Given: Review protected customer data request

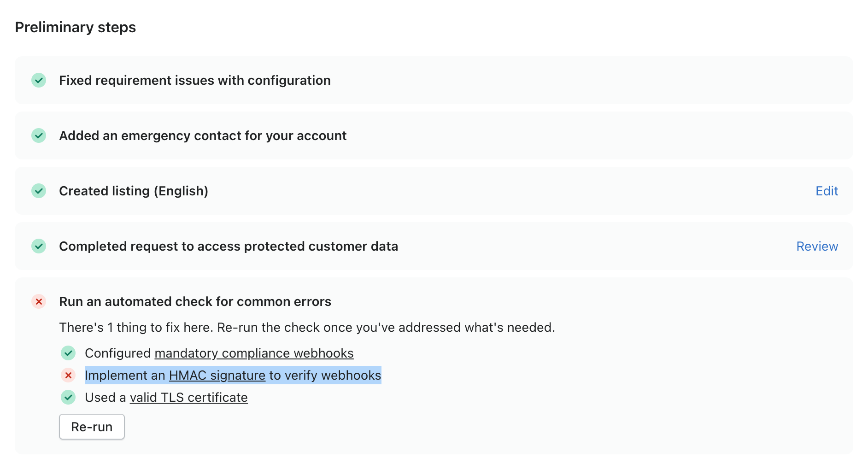Looking at the screenshot, I should [x=817, y=246].
